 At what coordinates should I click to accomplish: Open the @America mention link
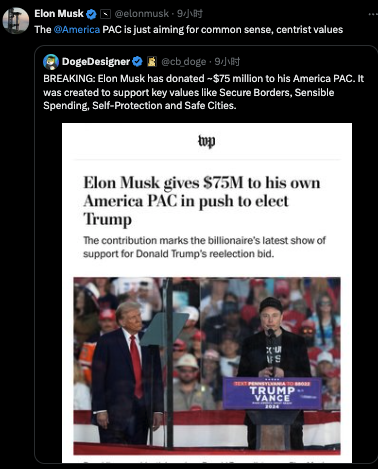pyautogui.click(x=77, y=30)
